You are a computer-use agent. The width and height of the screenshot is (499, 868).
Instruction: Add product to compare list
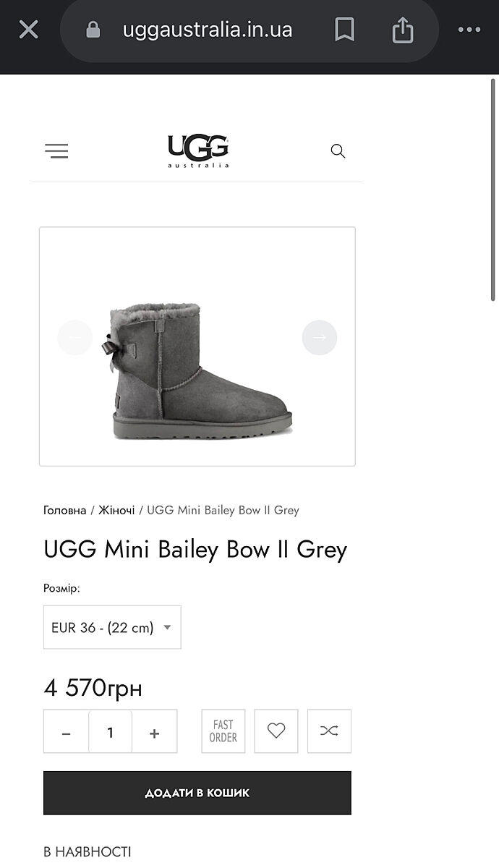(329, 731)
